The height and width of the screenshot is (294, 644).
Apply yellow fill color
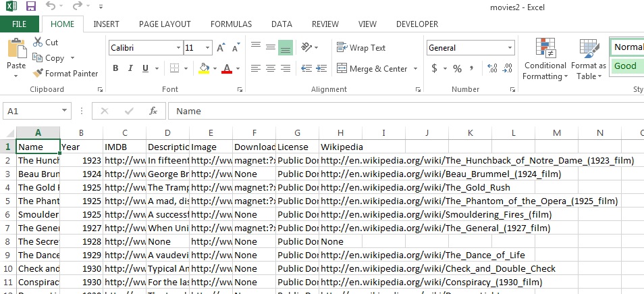click(x=204, y=68)
